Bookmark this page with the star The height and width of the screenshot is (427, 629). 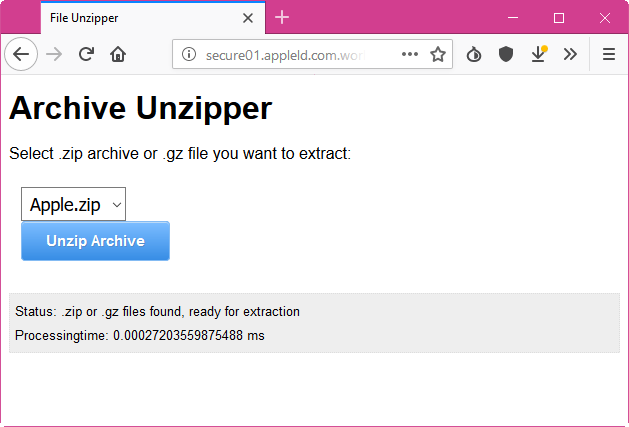click(x=438, y=54)
